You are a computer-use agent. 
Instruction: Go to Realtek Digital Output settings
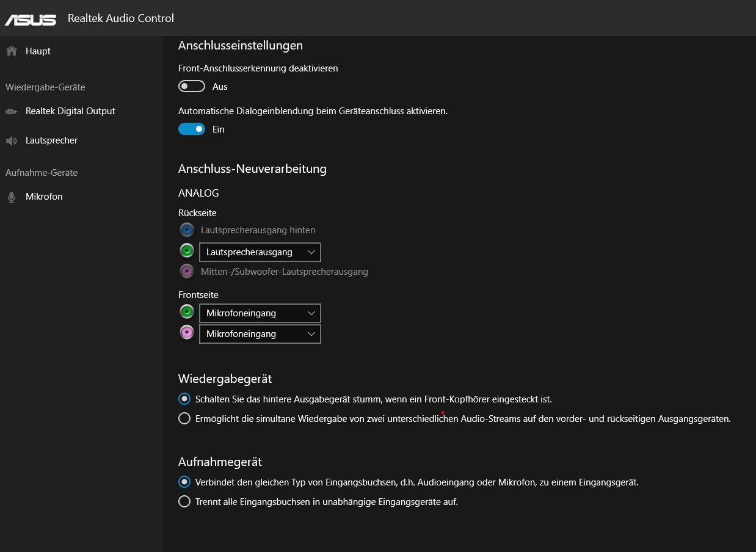[70, 111]
